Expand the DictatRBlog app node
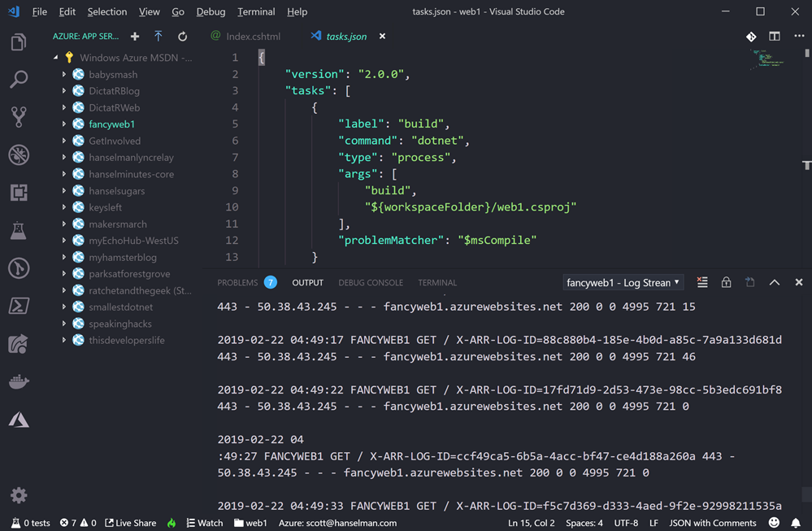 pyautogui.click(x=64, y=90)
